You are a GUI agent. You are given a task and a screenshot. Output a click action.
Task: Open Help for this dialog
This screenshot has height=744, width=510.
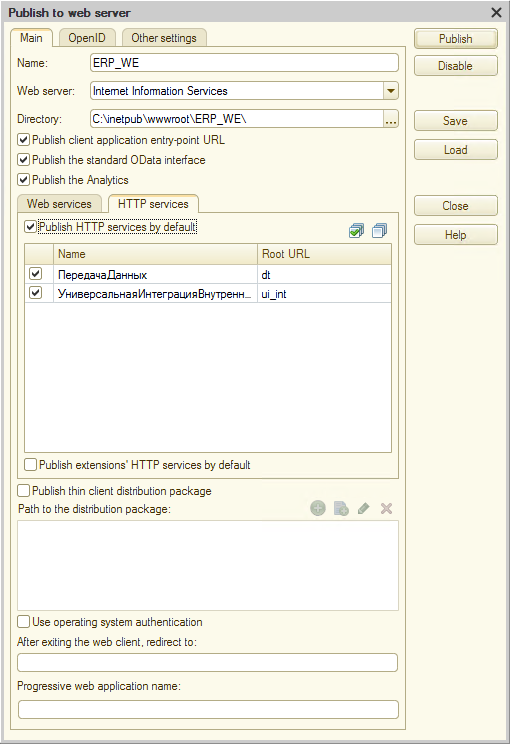pos(455,235)
